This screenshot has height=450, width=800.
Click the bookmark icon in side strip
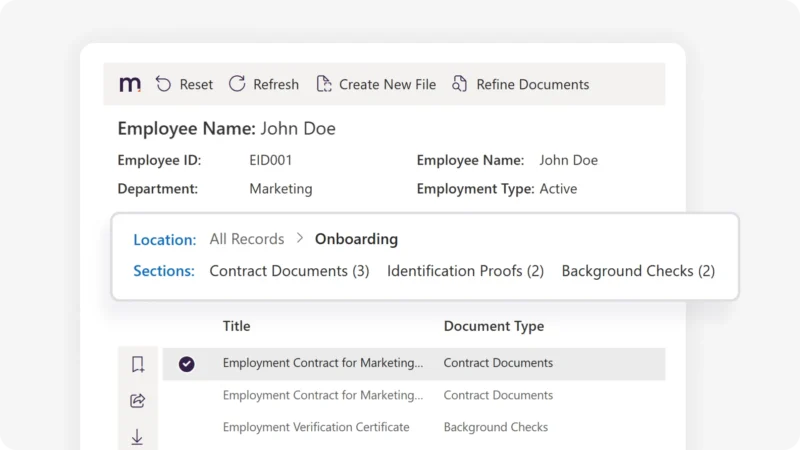tap(138, 364)
